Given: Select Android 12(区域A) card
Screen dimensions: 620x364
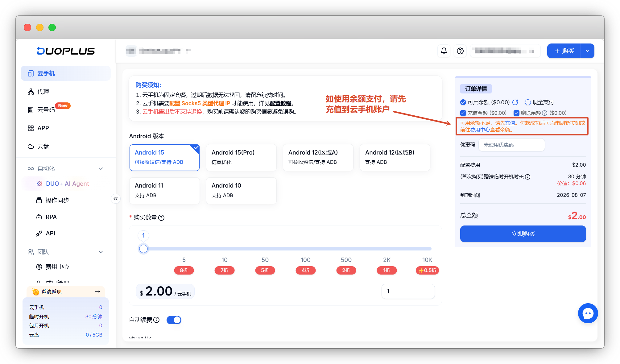Looking at the screenshot, I should click(318, 157).
